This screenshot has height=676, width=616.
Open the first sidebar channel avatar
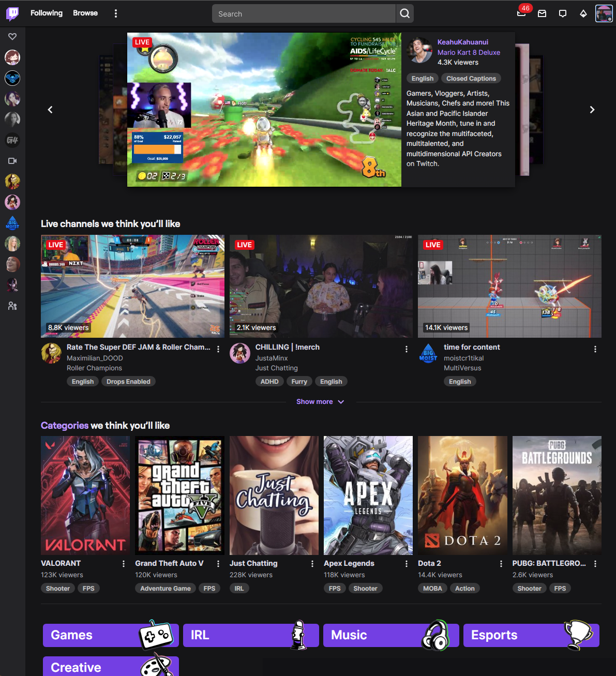point(12,57)
